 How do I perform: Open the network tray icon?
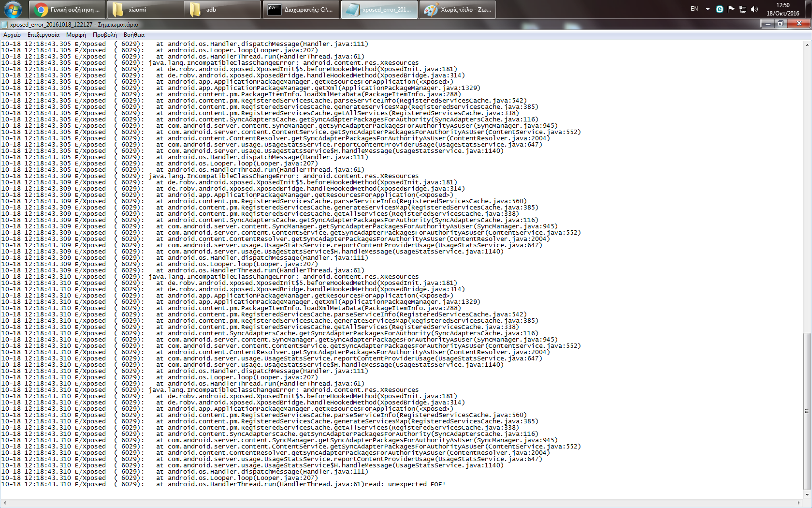pos(742,9)
